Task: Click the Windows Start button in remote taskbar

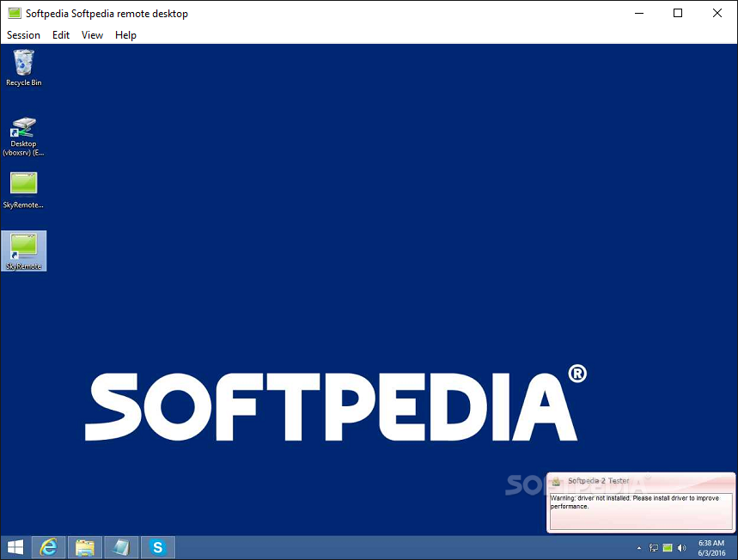Action: pos(15,547)
